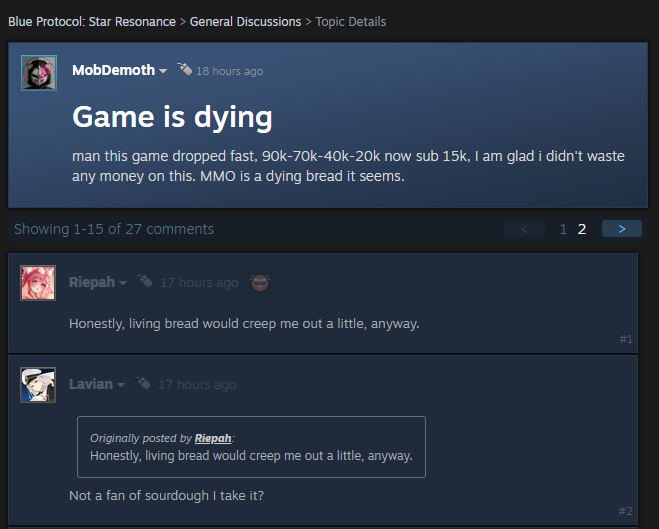
Task: Click the controller icon next to Lavian's post time
Action: click(x=142, y=383)
